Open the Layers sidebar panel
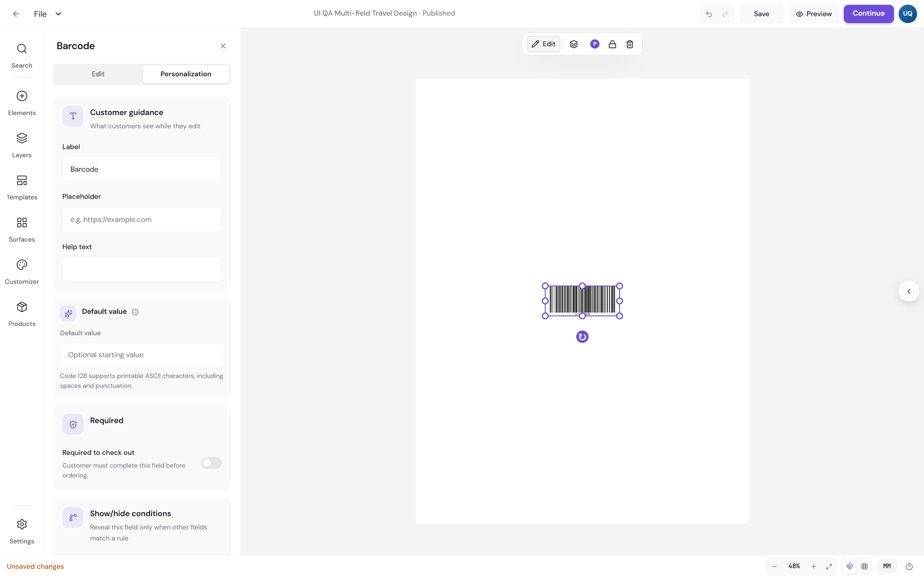The image size is (924, 578). [x=22, y=145]
